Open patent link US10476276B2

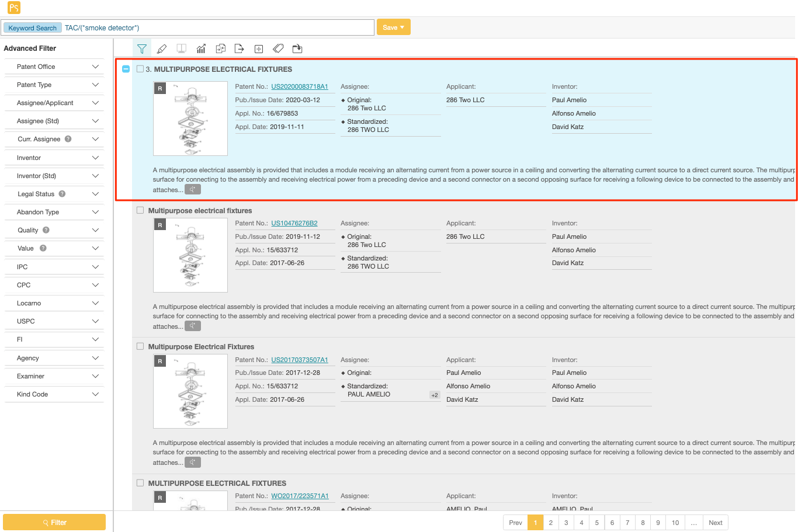pos(294,223)
